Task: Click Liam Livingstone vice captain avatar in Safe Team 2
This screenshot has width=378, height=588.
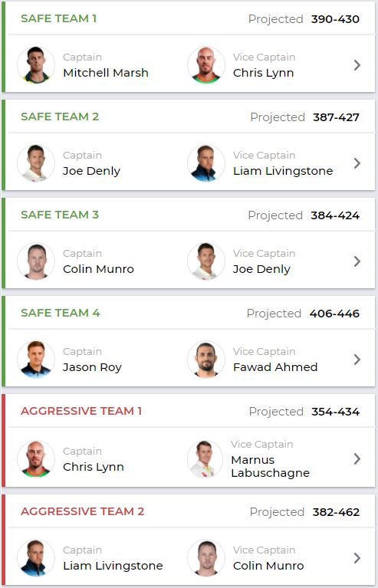Action: [206, 163]
